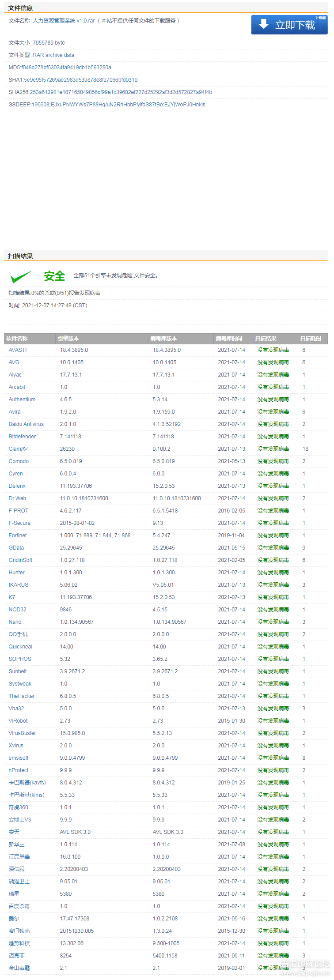Click the 卡巴斯基(klms) engine name
This screenshot has width=334, height=980.
(x=27, y=795)
